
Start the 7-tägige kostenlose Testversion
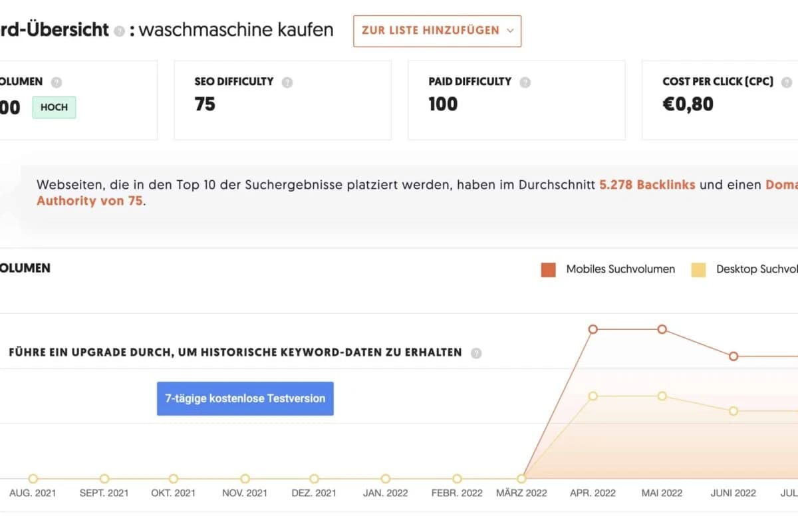pos(245,398)
